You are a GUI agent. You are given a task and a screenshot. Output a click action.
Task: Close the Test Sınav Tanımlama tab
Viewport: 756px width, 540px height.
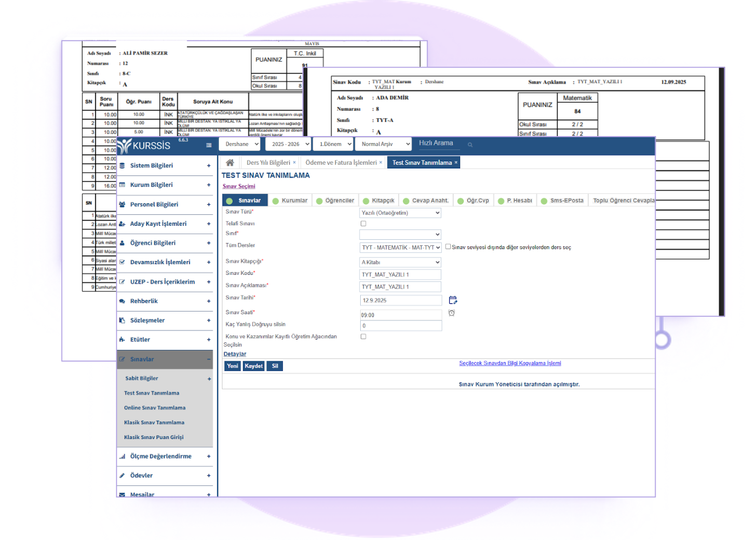click(456, 163)
